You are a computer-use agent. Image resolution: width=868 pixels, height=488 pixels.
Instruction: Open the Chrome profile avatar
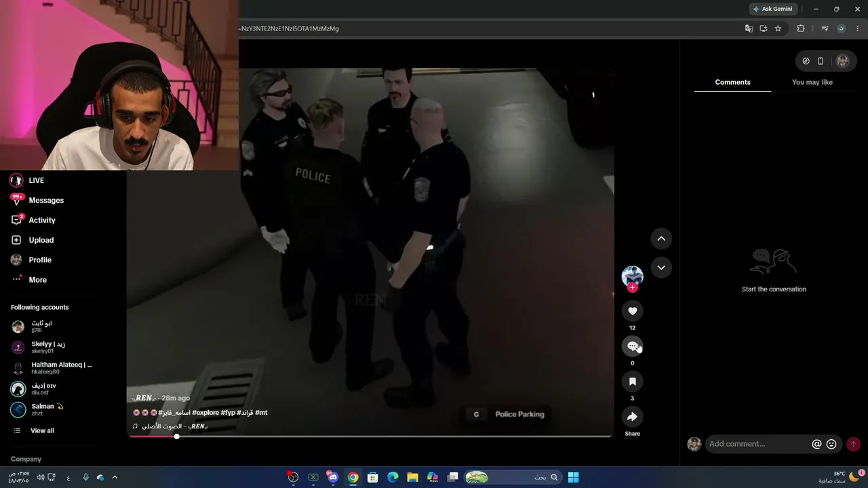tap(842, 28)
